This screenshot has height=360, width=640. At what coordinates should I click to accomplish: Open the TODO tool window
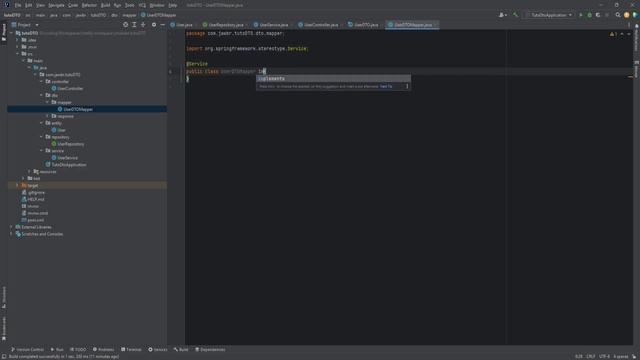[x=78, y=350]
